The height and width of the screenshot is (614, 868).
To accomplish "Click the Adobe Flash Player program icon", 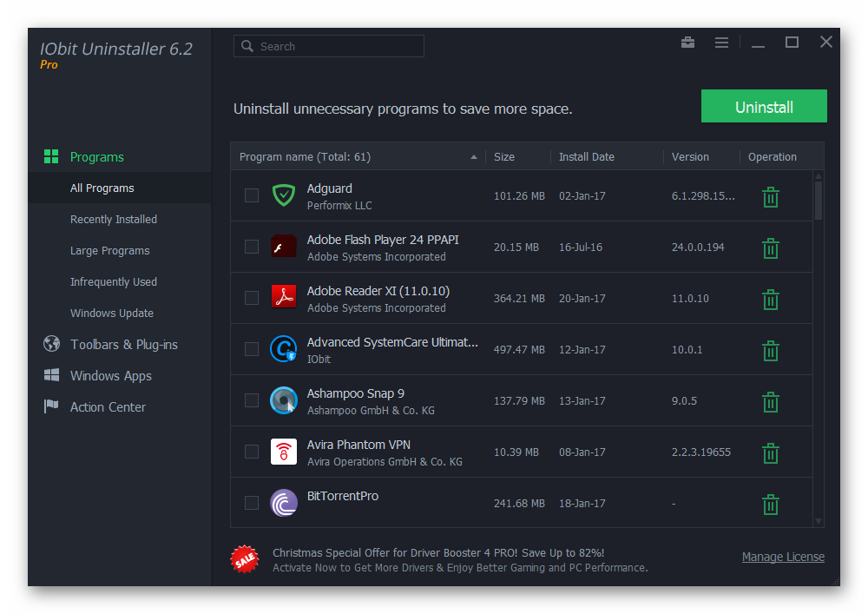I will click(284, 247).
